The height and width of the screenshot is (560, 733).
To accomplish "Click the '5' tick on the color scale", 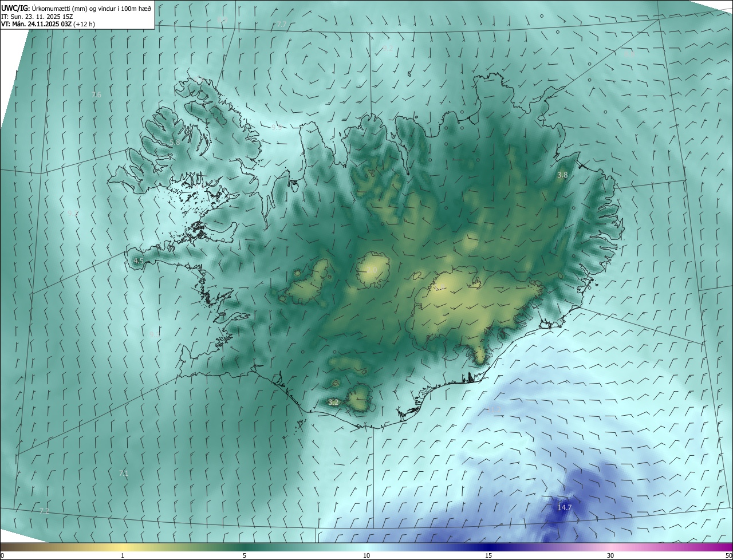I will click(245, 555).
